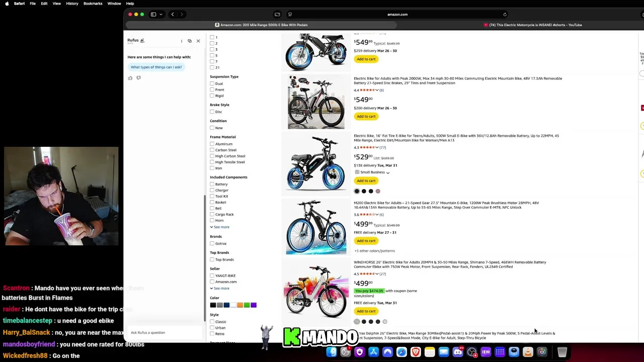Go back with Safari's back arrow
Image resolution: width=644 pixels, height=362 pixels.
pos(173,15)
